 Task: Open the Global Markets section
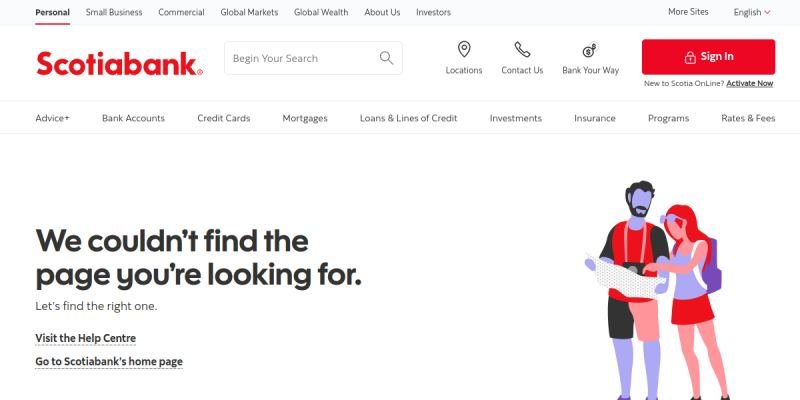249,12
